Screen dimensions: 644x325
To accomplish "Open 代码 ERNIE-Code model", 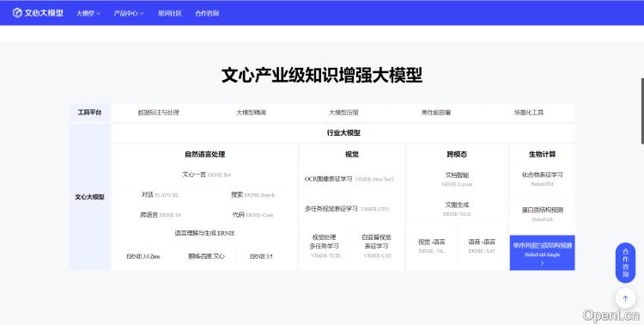I will click(x=252, y=215).
